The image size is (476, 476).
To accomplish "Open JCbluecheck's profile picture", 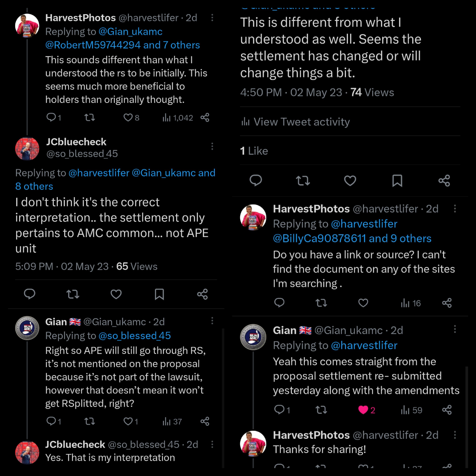I will point(27,149).
